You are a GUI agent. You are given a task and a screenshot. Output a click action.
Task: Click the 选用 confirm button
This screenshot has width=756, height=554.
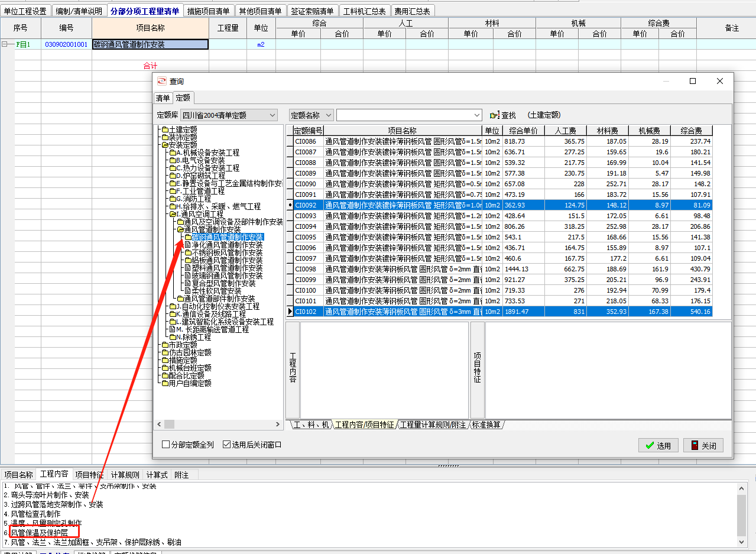[658, 445]
